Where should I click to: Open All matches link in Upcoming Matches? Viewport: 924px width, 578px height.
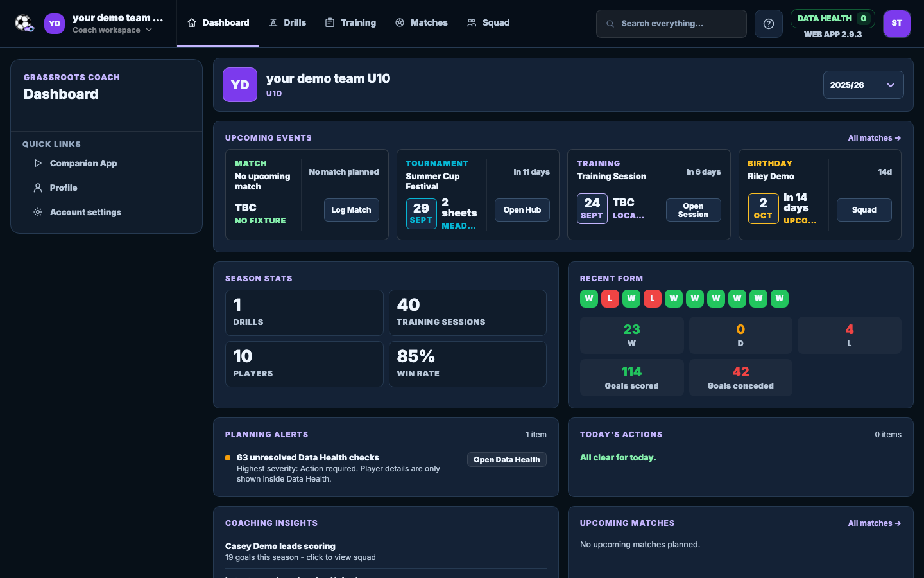pyautogui.click(x=874, y=523)
